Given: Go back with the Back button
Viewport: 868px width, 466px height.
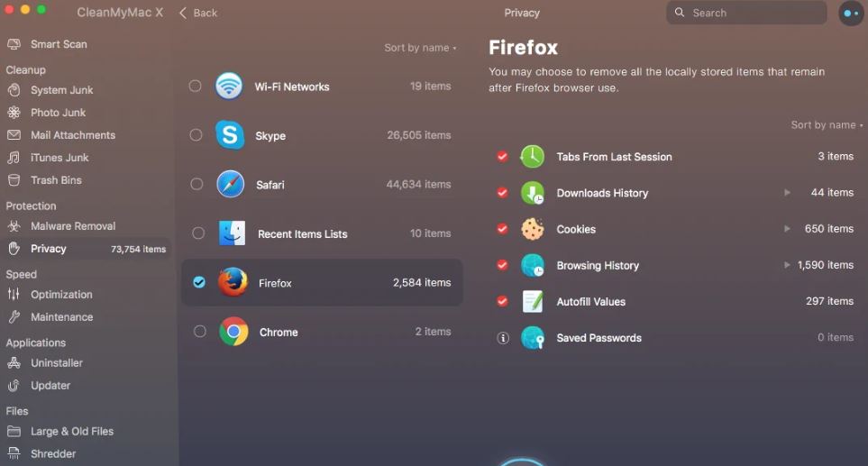Looking at the screenshot, I should (x=198, y=13).
